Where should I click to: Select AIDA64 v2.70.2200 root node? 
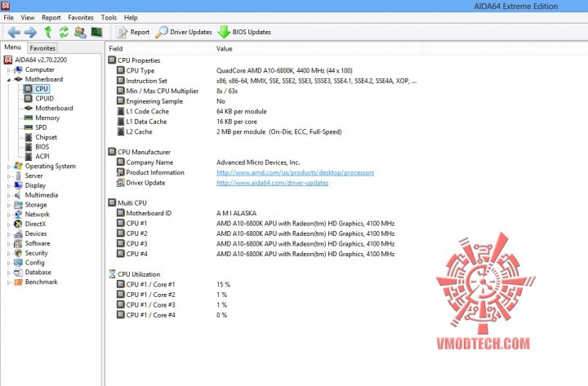coord(41,60)
